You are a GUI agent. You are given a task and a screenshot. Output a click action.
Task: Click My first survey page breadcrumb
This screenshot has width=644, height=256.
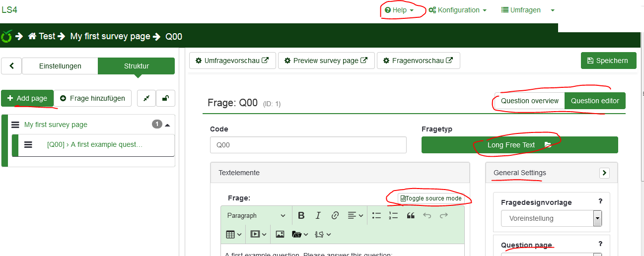click(110, 36)
